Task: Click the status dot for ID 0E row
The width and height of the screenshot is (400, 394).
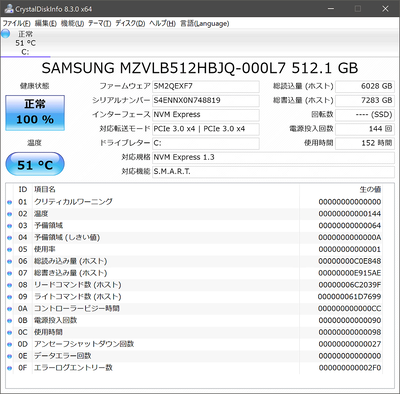Action: 10,356
